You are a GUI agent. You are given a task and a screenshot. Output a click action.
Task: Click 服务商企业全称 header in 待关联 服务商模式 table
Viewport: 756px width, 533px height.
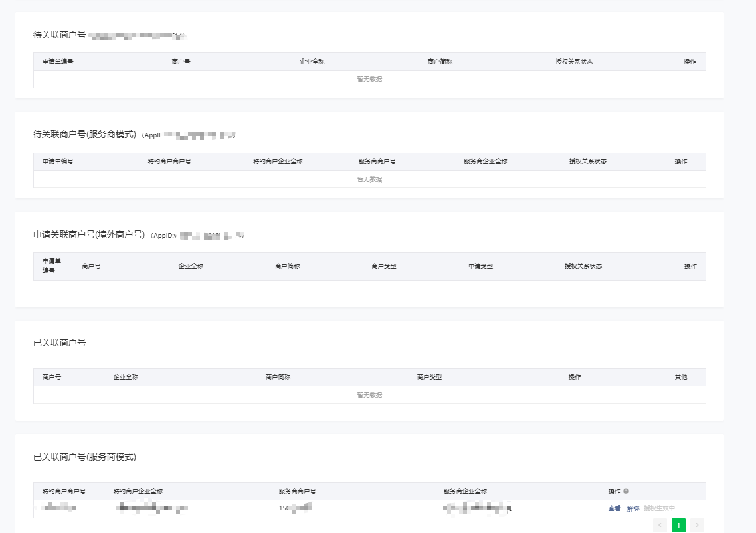486,161
